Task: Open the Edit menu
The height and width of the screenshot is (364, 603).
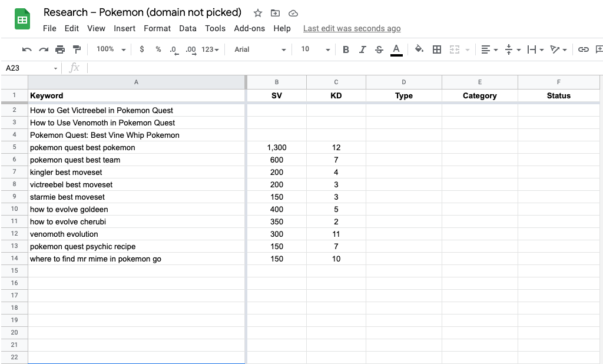Action: pyautogui.click(x=71, y=28)
